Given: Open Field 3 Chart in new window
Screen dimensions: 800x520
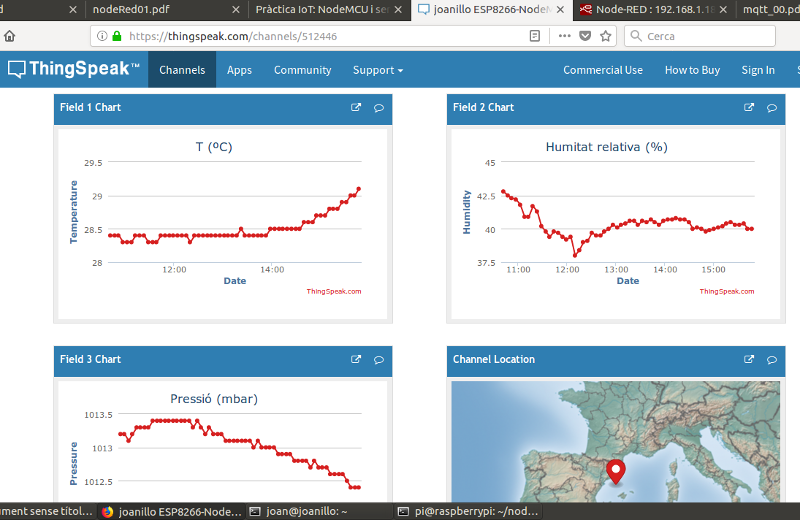Looking at the screenshot, I should click(x=356, y=360).
